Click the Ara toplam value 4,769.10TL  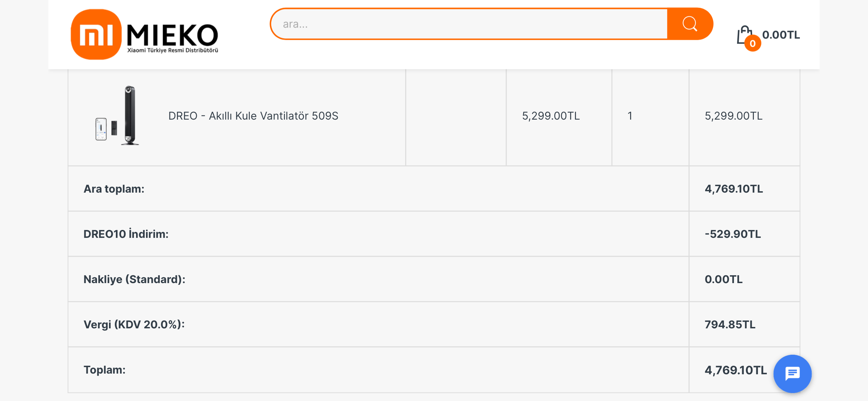(734, 189)
